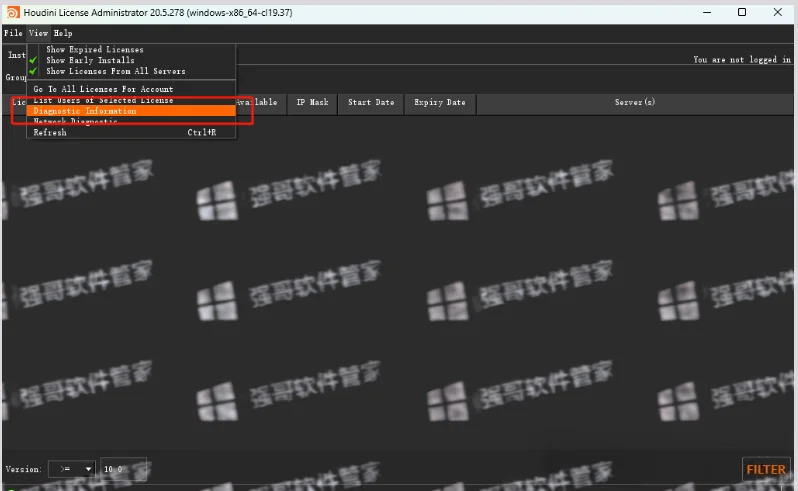Viewport: 798px width, 491px height.
Task: Open Diagnostic Information entry
Action: [x=131, y=111]
